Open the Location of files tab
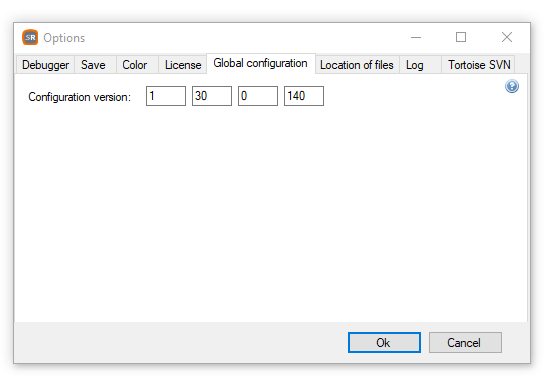The height and width of the screenshot is (383, 548). [357, 65]
